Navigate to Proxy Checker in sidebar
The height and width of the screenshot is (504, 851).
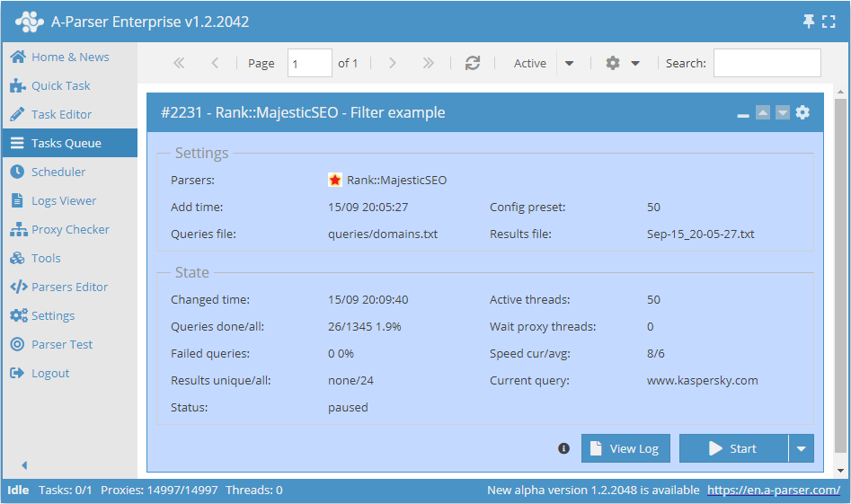tap(70, 229)
